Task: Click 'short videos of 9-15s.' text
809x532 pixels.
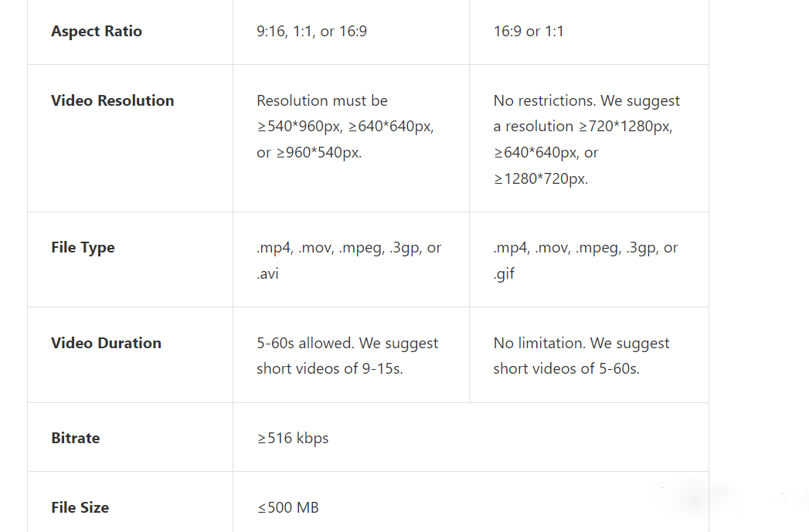Action: click(x=330, y=368)
